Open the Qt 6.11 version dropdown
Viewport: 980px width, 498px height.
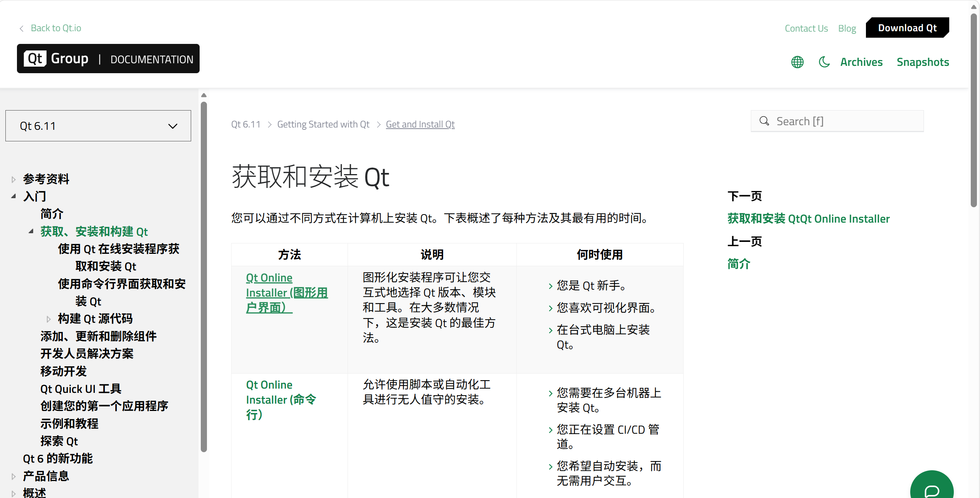click(98, 126)
